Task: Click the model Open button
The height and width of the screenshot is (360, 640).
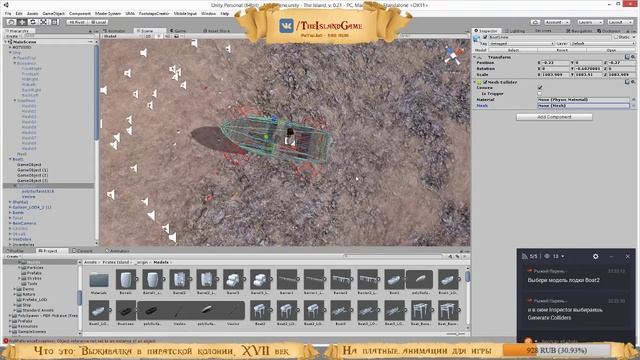Action: (x=611, y=50)
